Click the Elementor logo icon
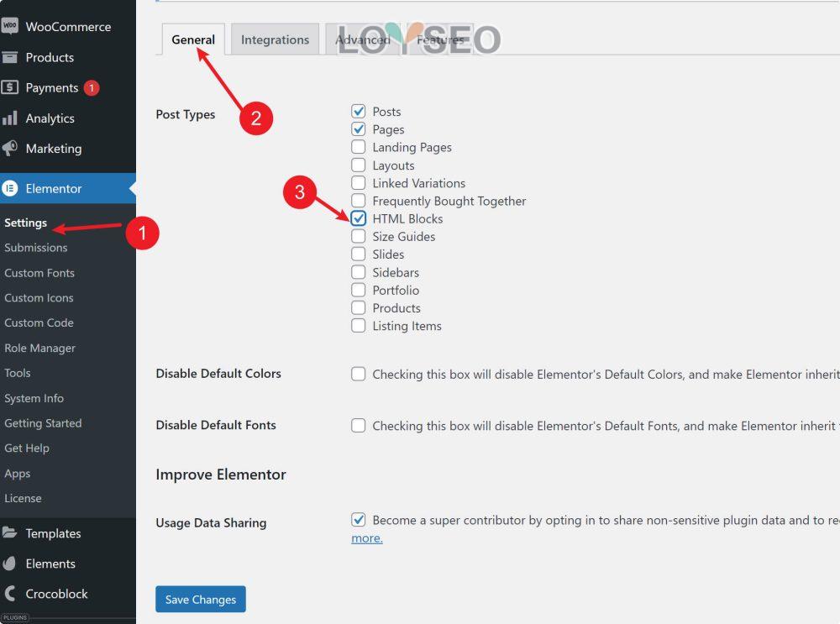The width and height of the screenshot is (840, 624). 9,188
